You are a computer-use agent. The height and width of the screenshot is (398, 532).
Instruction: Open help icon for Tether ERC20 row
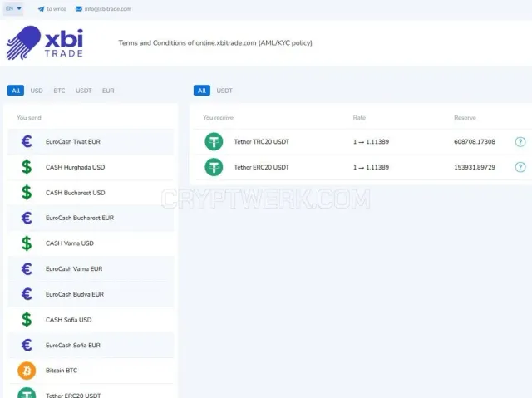point(520,167)
